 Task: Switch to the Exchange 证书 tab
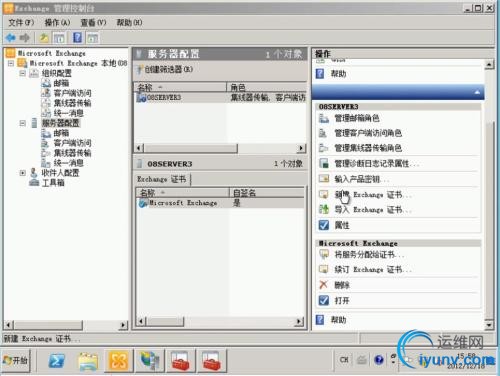click(162, 179)
